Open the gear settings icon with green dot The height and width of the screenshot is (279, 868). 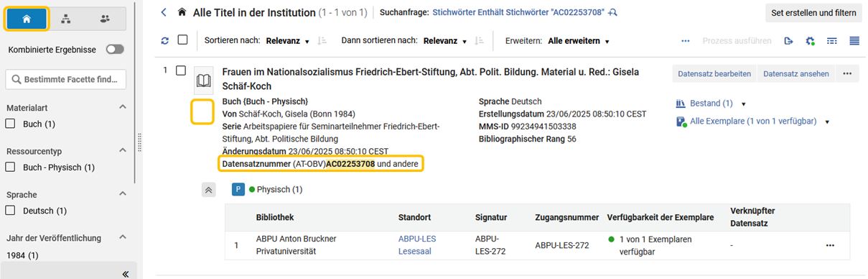[811, 41]
